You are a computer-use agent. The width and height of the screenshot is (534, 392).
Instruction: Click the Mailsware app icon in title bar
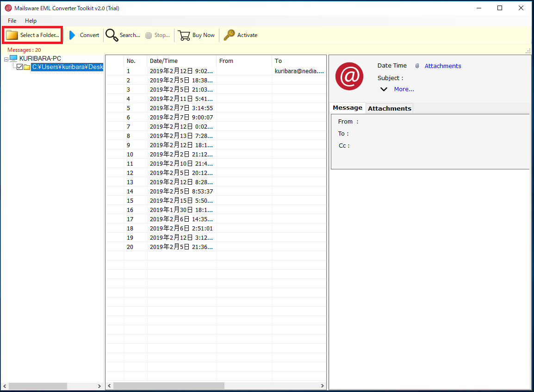tap(8, 8)
